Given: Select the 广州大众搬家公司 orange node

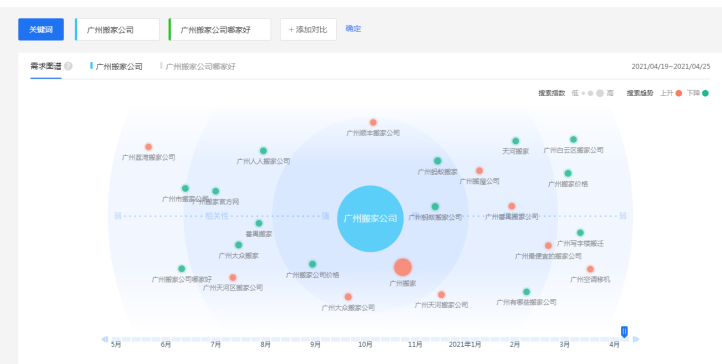Looking at the screenshot, I should click(x=348, y=297).
